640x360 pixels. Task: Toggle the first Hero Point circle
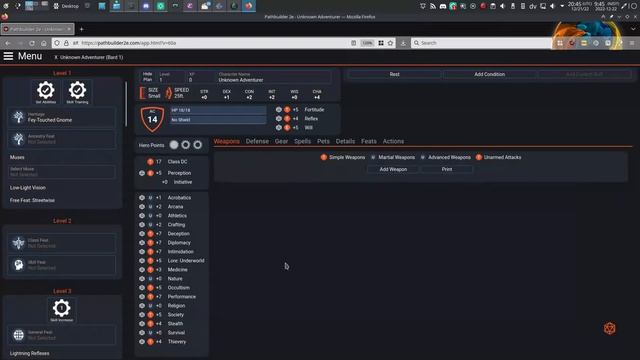tap(174, 145)
